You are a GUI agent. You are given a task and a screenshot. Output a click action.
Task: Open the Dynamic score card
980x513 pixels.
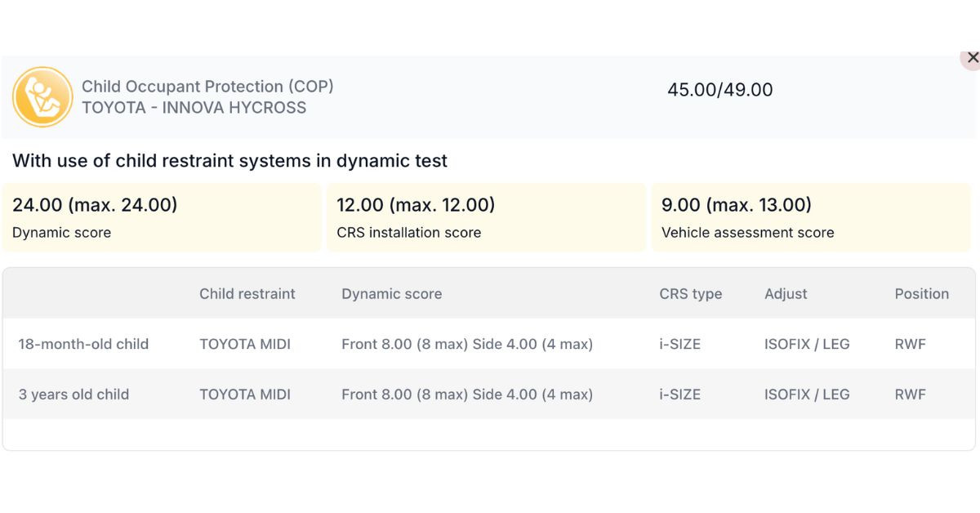click(161, 216)
